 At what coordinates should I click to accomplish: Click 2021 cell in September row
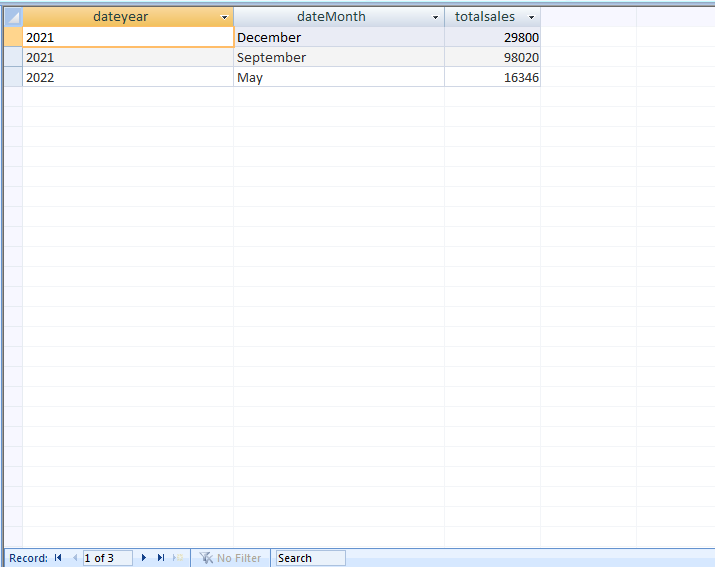click(x=128, y=57)
